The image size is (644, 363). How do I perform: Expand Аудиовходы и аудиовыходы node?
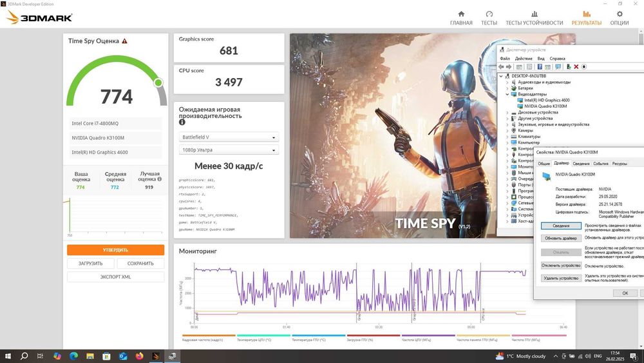(507, 83)
